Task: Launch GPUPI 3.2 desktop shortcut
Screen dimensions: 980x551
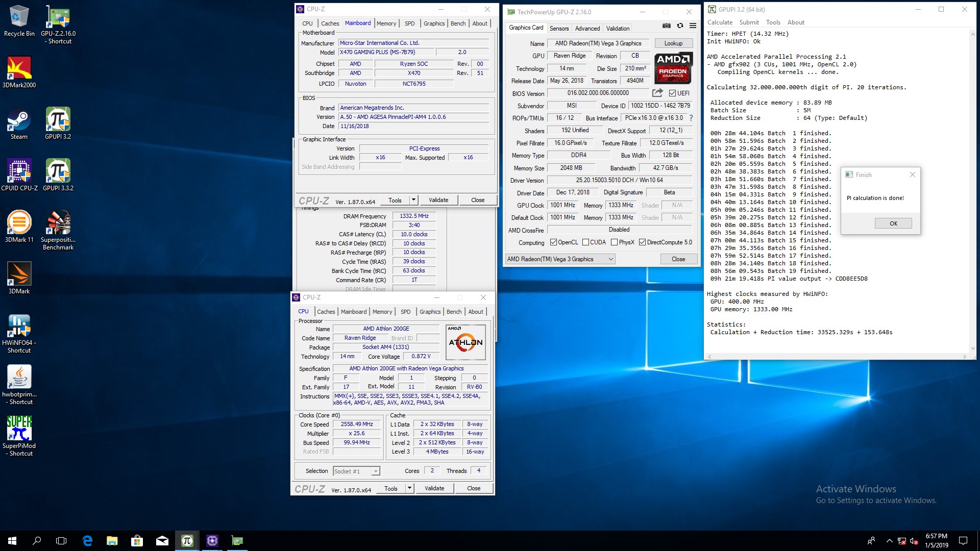Action: 58,124
